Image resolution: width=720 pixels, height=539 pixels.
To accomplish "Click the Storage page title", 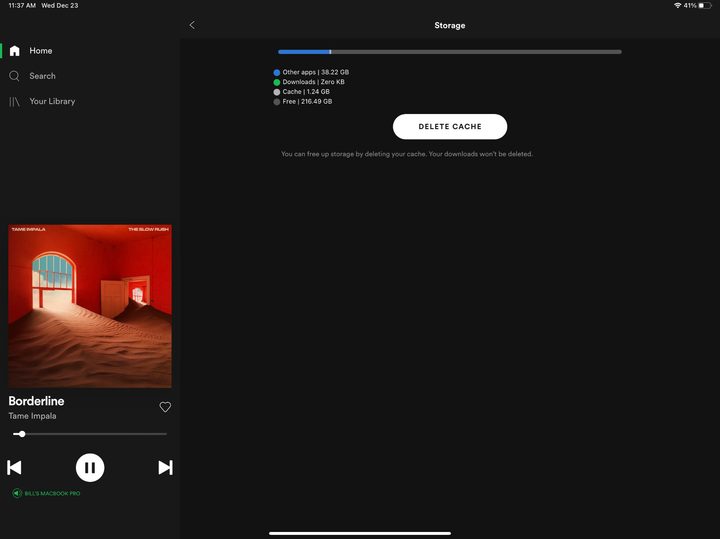I will pyautogui.click(x=450, y=25).
